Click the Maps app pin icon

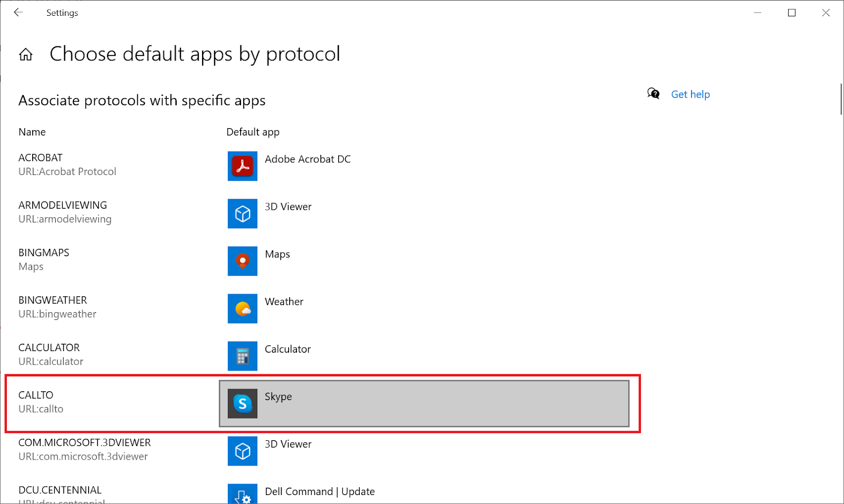[243, 261]
